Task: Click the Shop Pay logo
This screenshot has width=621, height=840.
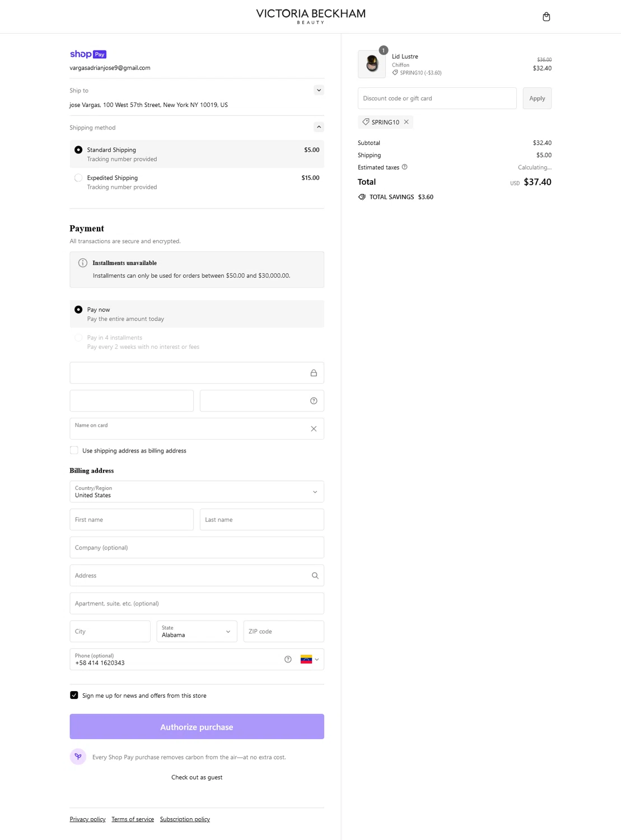Action: (88, 54)
